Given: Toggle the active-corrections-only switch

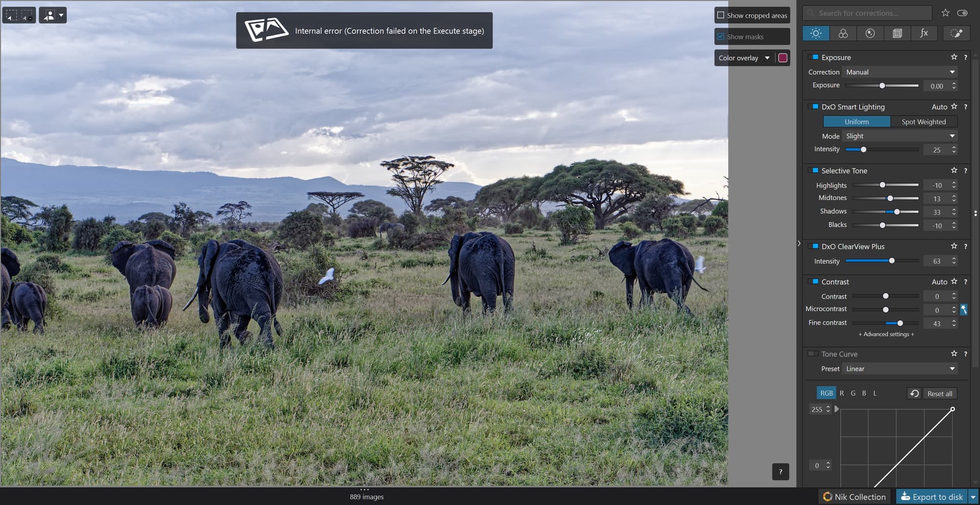Looking at the screenshot, I should [x=962, y=13].
